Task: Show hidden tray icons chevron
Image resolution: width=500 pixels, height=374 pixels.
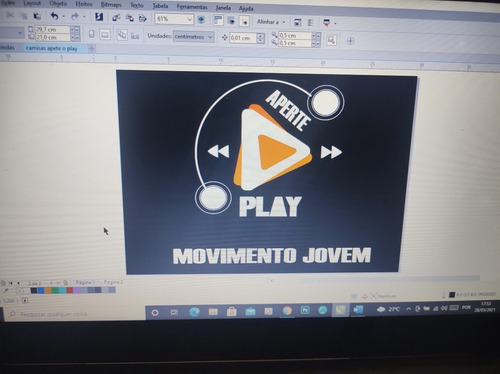Action: click(x=409, y=309)
